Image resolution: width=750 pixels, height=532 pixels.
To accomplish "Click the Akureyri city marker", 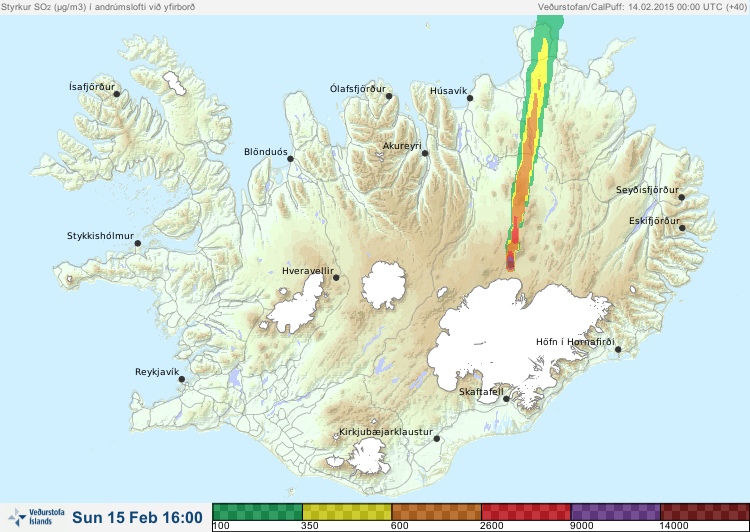I will tap(425, 153).
